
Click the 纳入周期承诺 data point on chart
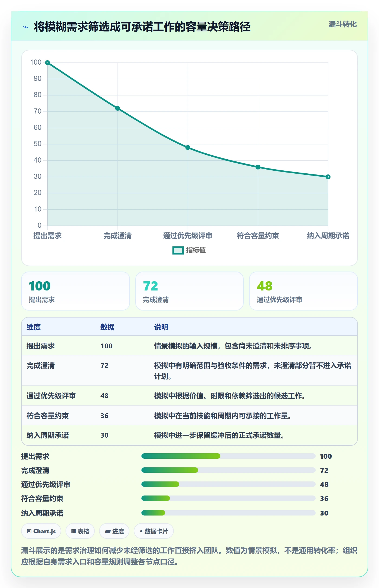tap(328, 177)
